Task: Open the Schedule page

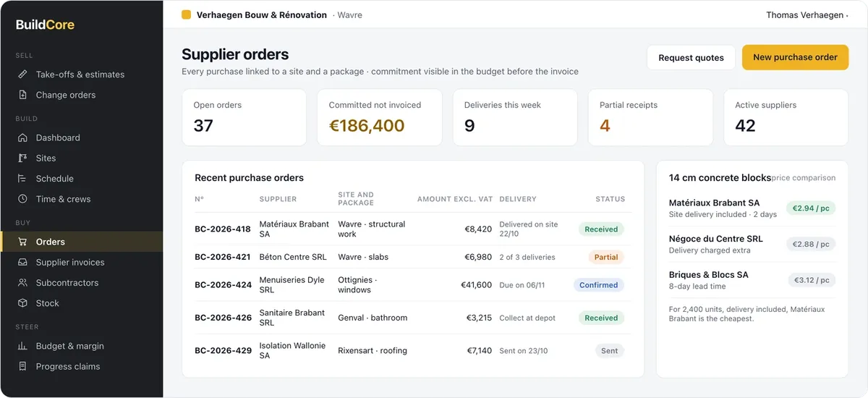Action: click(81, 178)
